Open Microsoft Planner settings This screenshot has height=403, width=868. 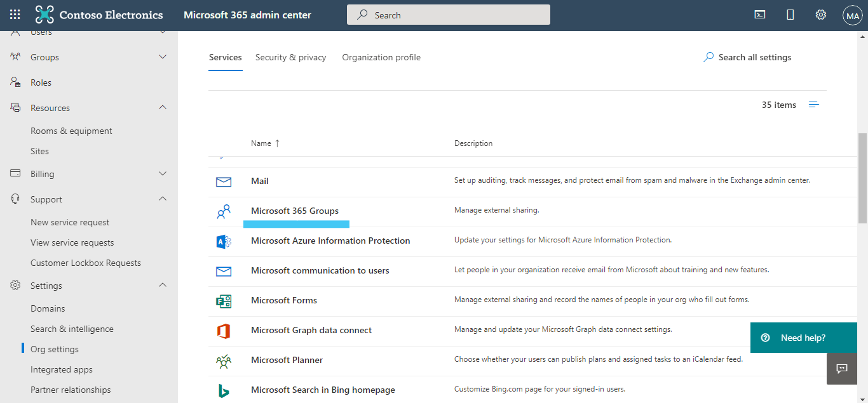[287, 360]
